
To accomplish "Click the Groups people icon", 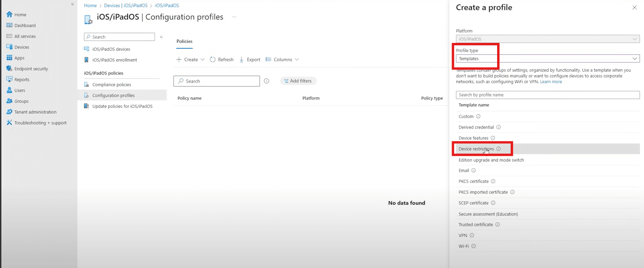I will click(9, 101).
